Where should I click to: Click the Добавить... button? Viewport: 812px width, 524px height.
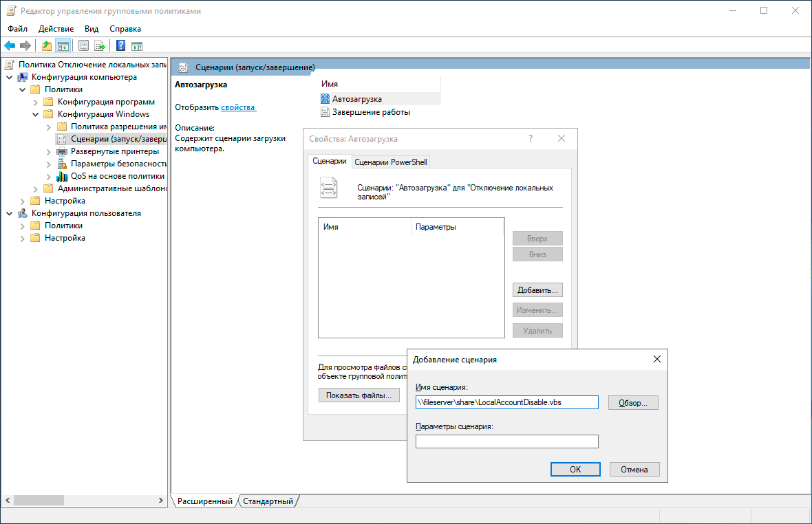537,290
